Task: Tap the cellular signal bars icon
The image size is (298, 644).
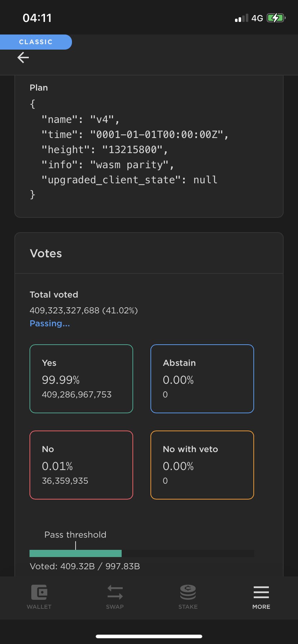Action: coord(241,18)
